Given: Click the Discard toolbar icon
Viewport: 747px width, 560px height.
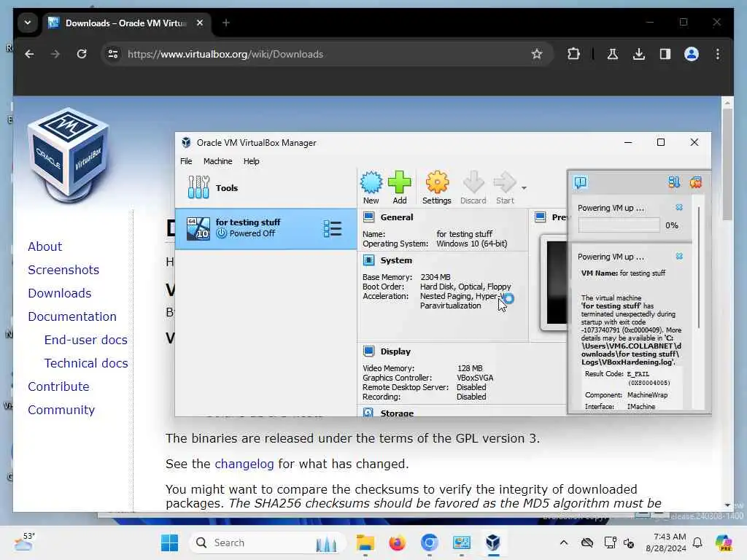Looking at the screenshot, I should click(473, 187).
